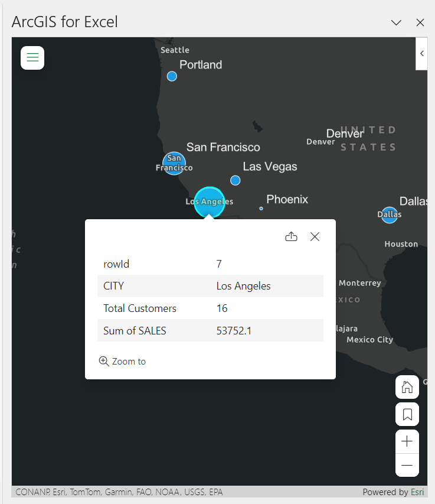Open the ArcGIS pane options dropdown

(396, 22)
